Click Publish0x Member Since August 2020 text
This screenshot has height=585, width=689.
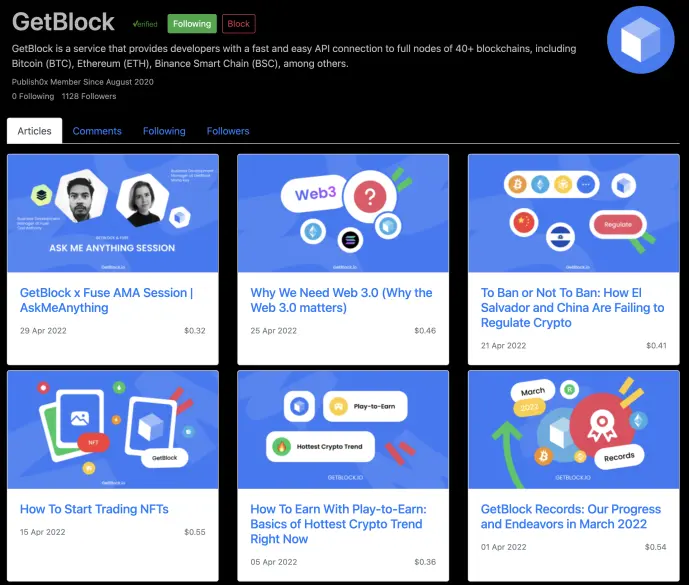[x=83, y=82]
